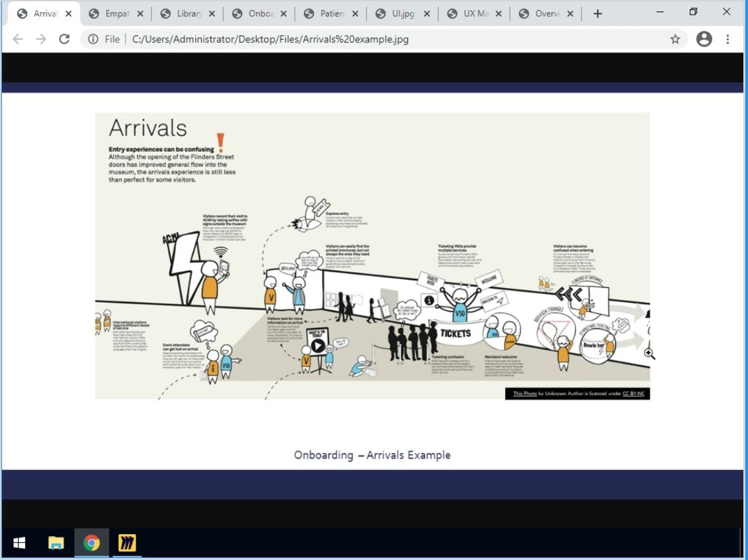Viewport: 748px width, 560px height.
Task: Zoom into the Arrivals image
Action: coord(372,255)
